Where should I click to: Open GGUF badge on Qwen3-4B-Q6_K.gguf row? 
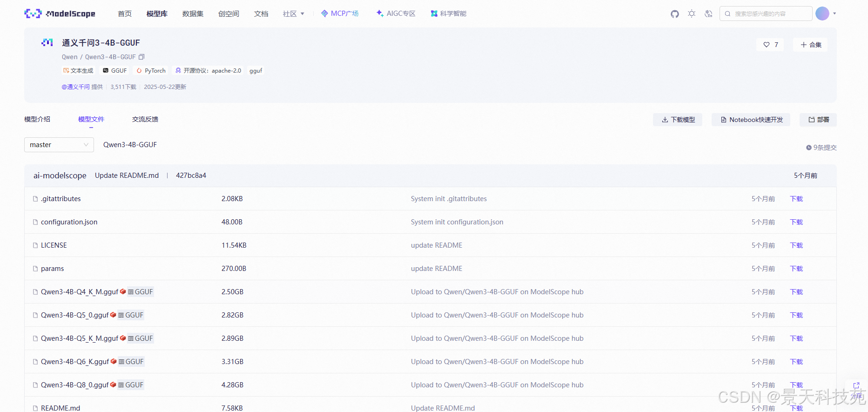tap(131, 362)
